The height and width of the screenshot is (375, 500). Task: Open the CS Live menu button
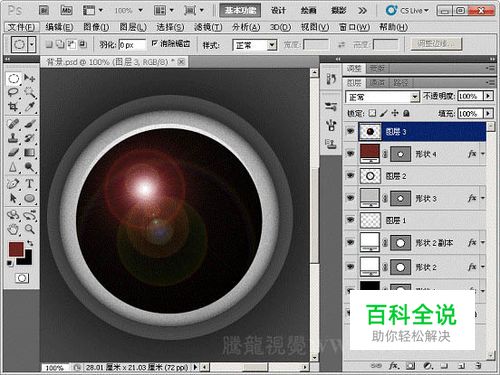tap(407, 10)
